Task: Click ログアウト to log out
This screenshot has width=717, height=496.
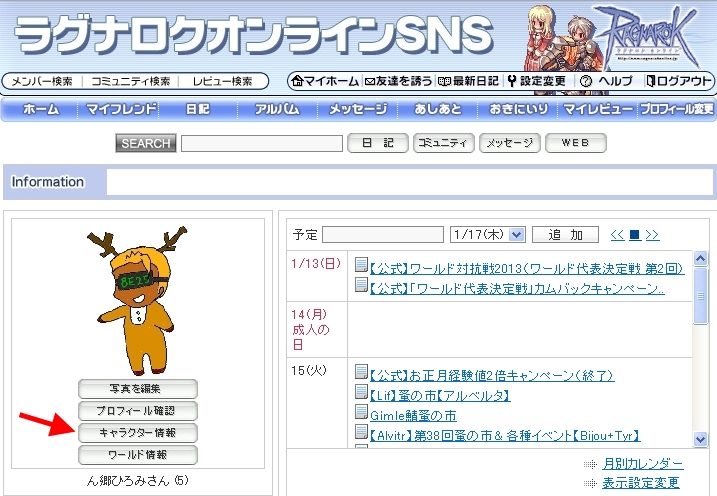Action: (x=684, y=81)
